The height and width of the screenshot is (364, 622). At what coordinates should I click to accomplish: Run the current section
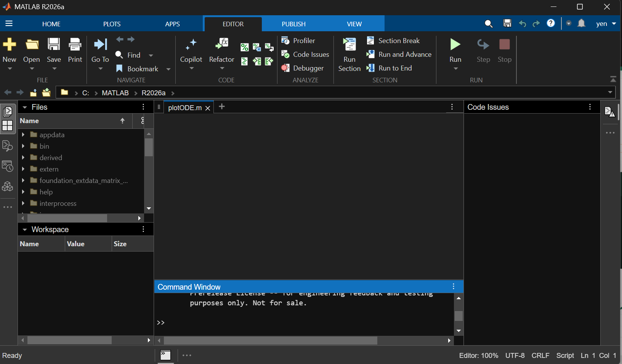coord(349,55)
